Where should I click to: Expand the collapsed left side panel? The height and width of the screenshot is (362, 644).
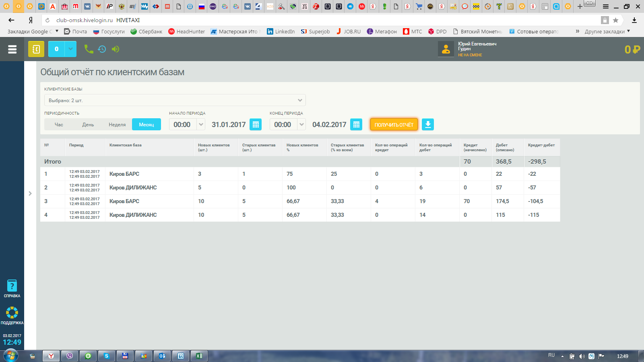(30, 193)
